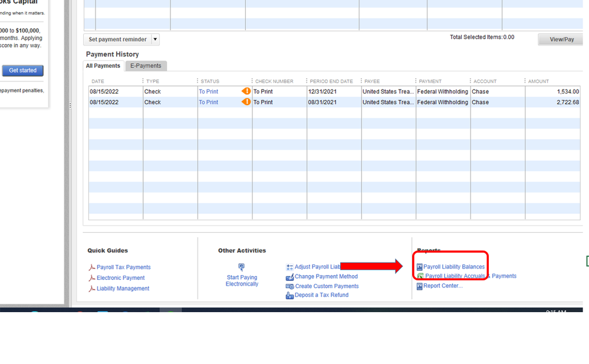Open the Payroll Tax Payments PDF guide icon
The height and width of the screenshot is (364, 589).
point(91,267)
